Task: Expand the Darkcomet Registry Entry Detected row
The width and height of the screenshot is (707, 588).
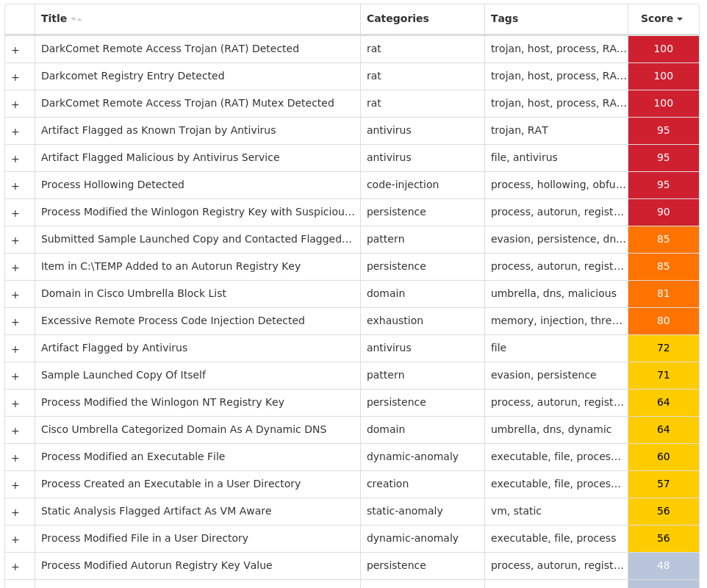Action: pos(15,78)
